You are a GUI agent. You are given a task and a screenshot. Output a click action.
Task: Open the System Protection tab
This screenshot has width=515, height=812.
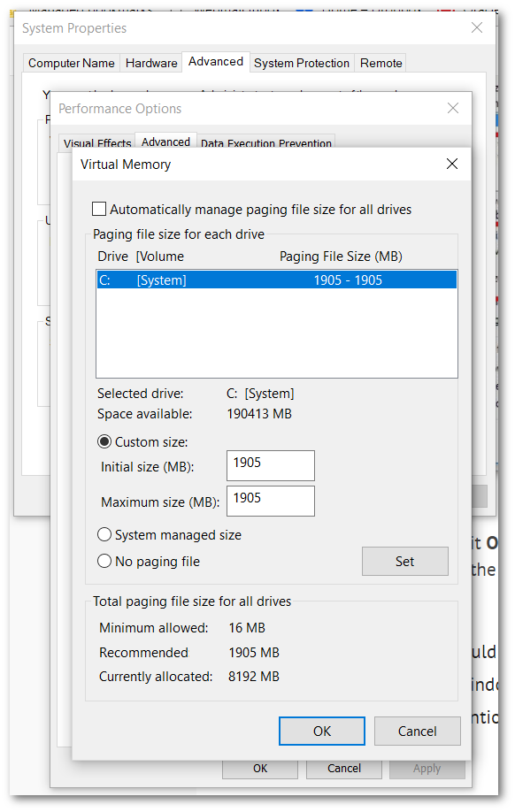302,63
